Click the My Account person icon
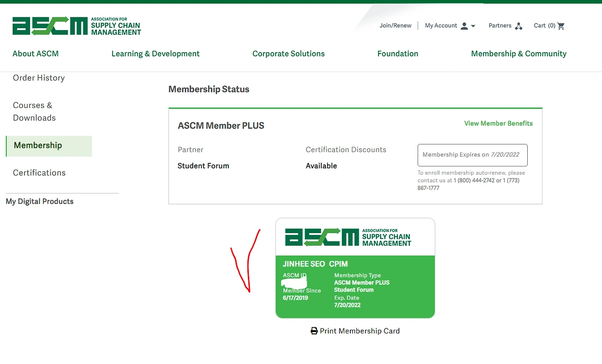Image resolution: width=602 pixels, height=364 pixels. point(464,26)
